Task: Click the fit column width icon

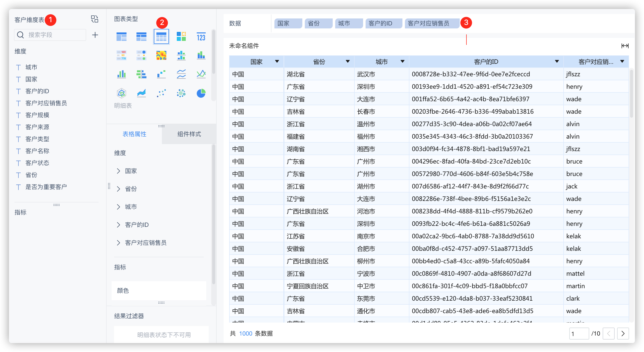Action: coord(625,46)
